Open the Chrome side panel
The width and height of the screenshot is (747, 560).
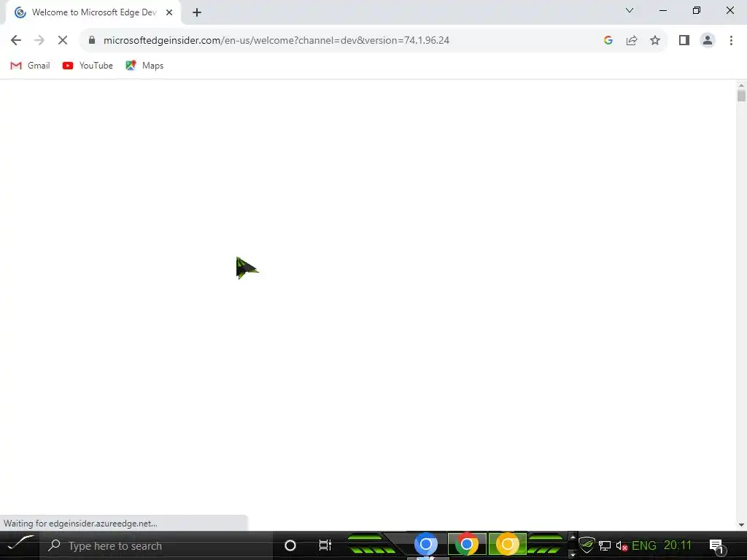point(684,41)
